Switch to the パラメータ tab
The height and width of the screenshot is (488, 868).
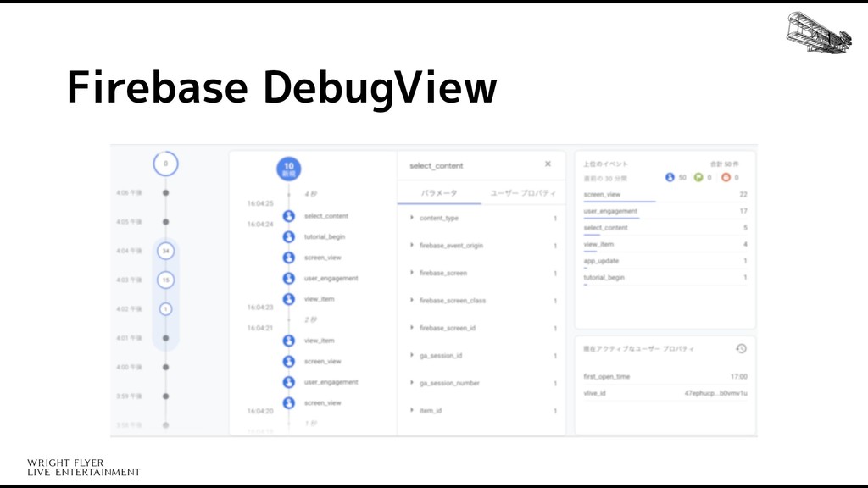coord(439,193)
